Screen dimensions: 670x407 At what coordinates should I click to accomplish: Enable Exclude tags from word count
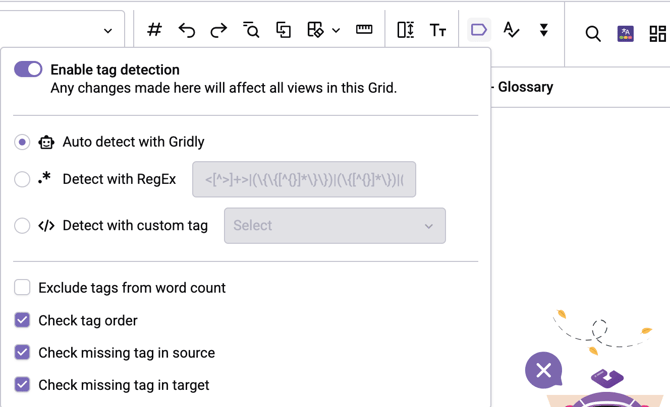(22, 288)
